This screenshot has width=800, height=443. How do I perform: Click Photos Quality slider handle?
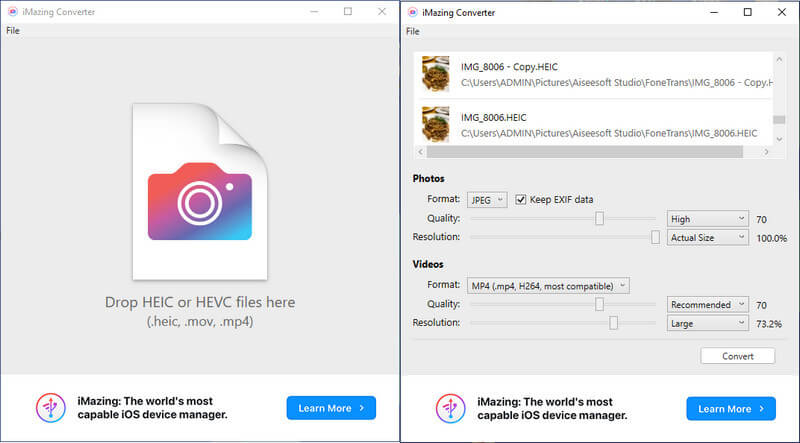coord(599,218)
